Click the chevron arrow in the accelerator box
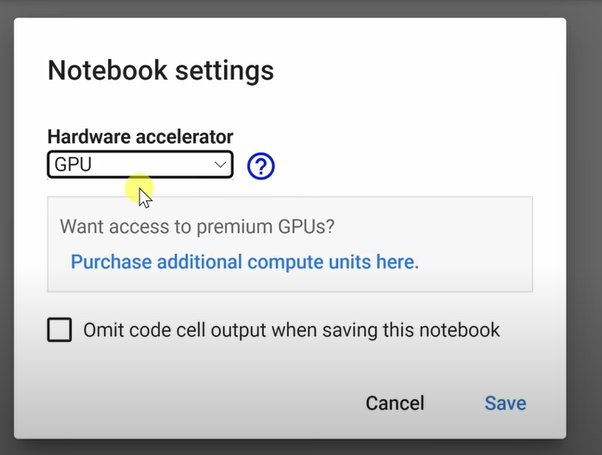Image resolution: width=602 pixels, height=455 pixels. pyautogui.click(x=221, y=165)
